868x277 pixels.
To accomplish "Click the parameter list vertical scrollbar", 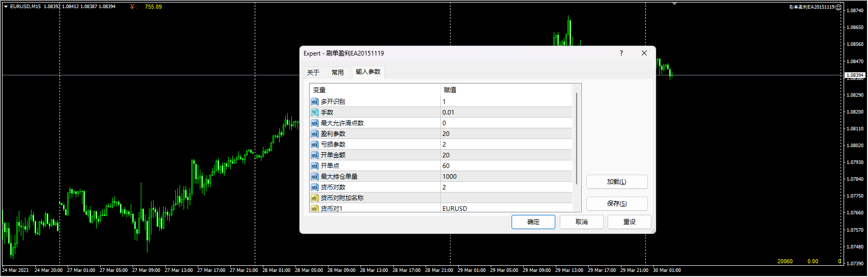I will (576, 137).
